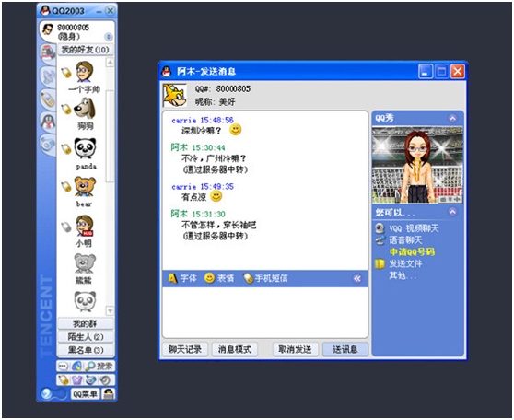This screenshot has width=514, height=420.
Task: Collapse the 我的好友 (10) group
Action: pyautogui.click(x=86, y=50)
